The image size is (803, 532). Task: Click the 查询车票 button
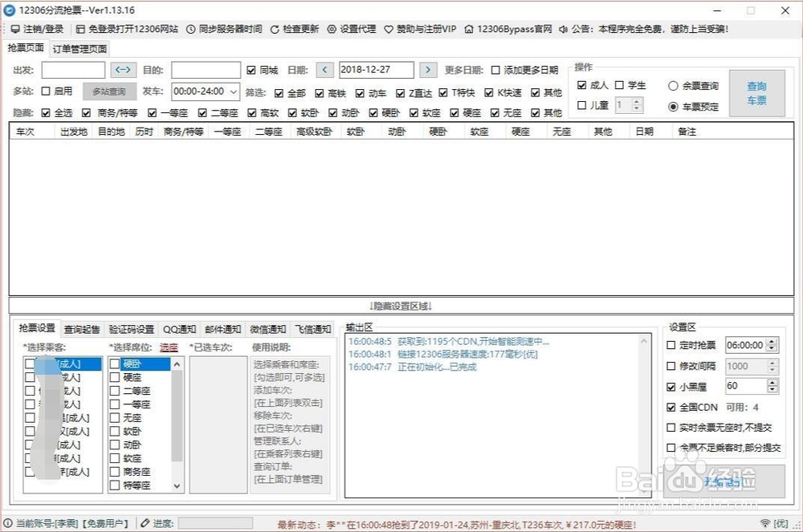757,94
